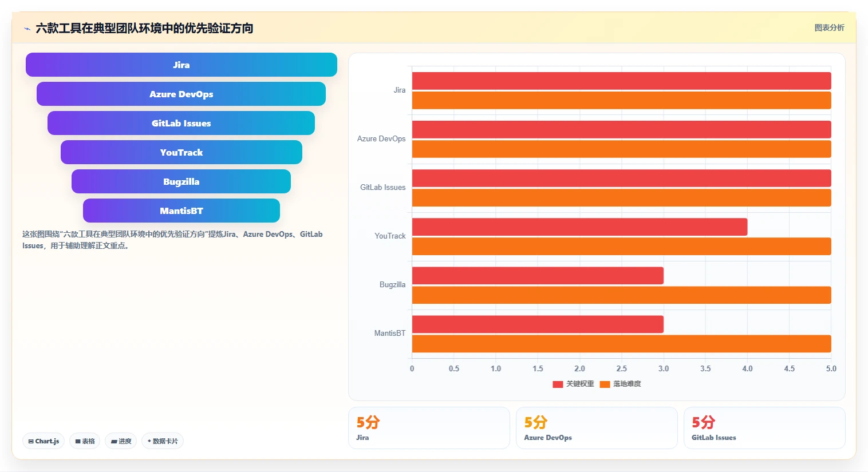The height and width of the screenshot is (472, 868).
Task: Click the 进度 tag chip
Action: tap(121, 441)
